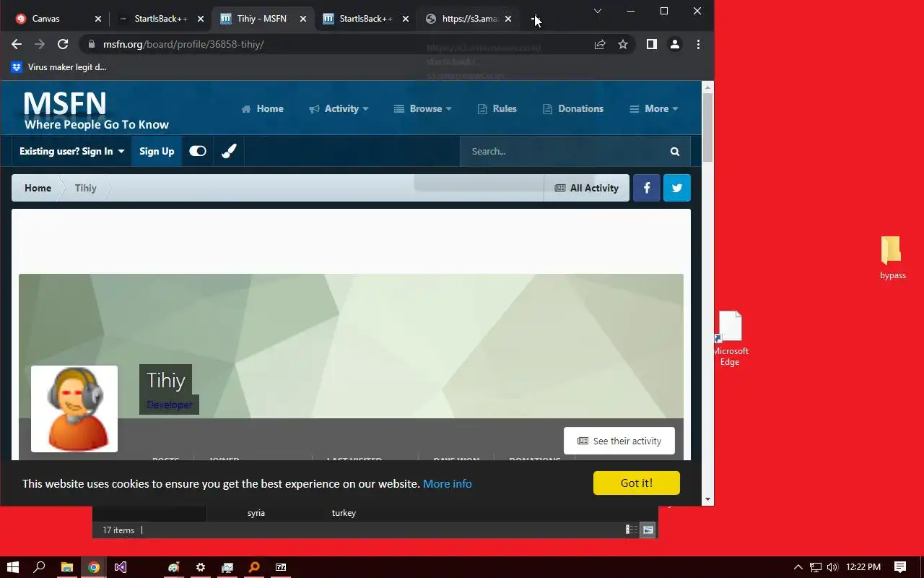Open a new browser tab
This screenshot has height=578, width=924.
click(x=535, y=19)
